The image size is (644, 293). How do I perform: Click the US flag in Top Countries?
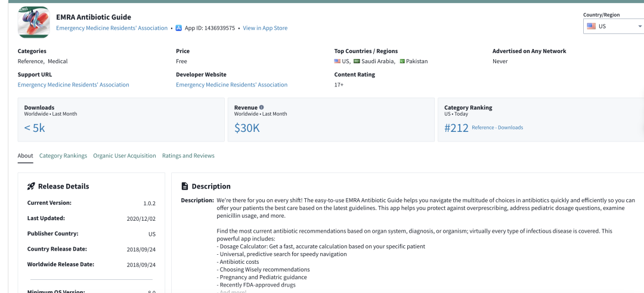[338, 61]
